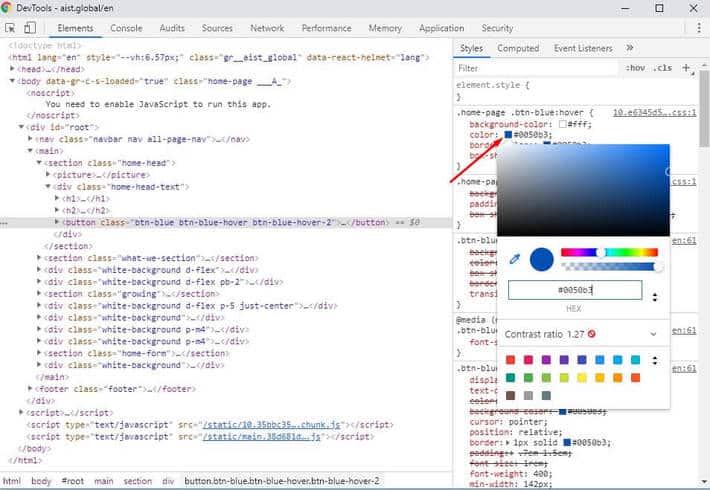710x490 pixels.
Task: Click the Styles Filter input field
Action: [x=537, y=68]
